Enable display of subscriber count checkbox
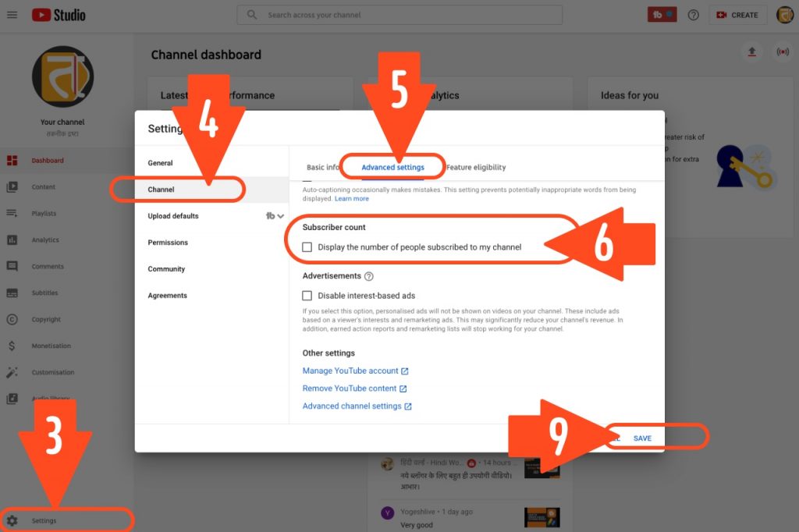This screenshot has width=799, height=532. pos(307,247)
